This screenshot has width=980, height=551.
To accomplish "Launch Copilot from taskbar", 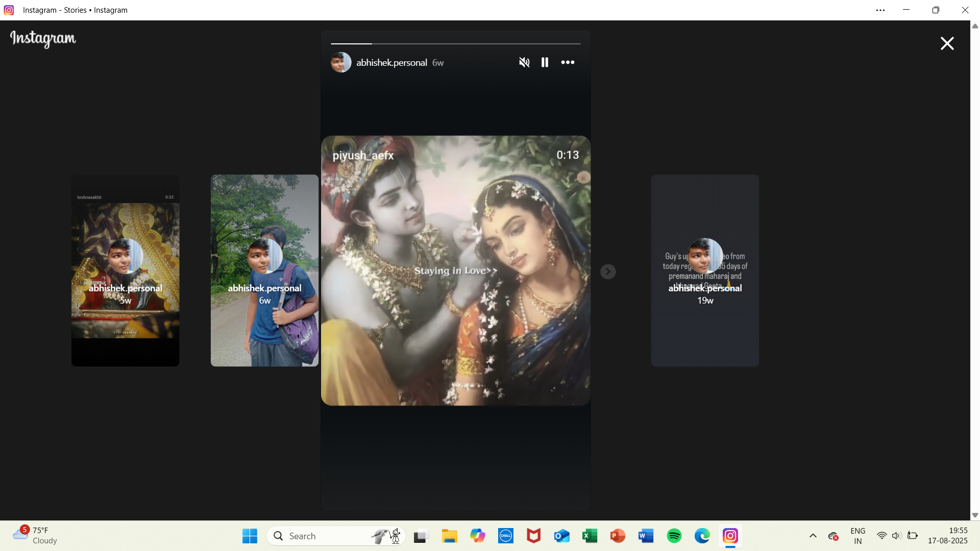I will (x=478, y=536).
